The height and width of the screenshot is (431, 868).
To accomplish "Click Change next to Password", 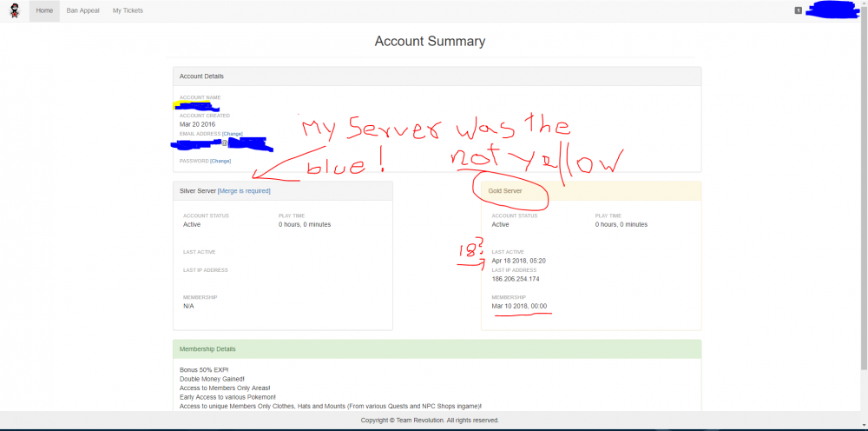I will 220,161.
